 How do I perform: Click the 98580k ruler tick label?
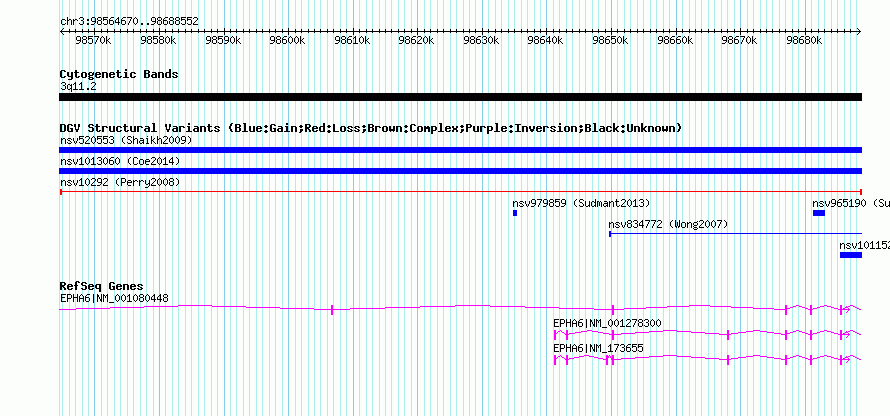point(158,41)
